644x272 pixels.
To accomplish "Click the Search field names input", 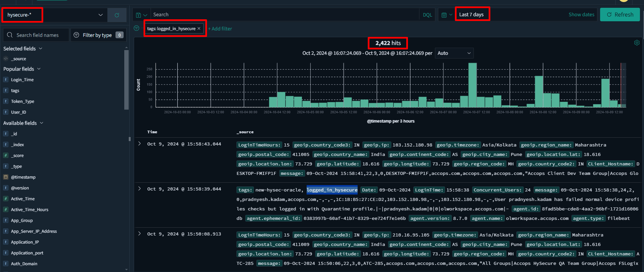I will 37,35.
